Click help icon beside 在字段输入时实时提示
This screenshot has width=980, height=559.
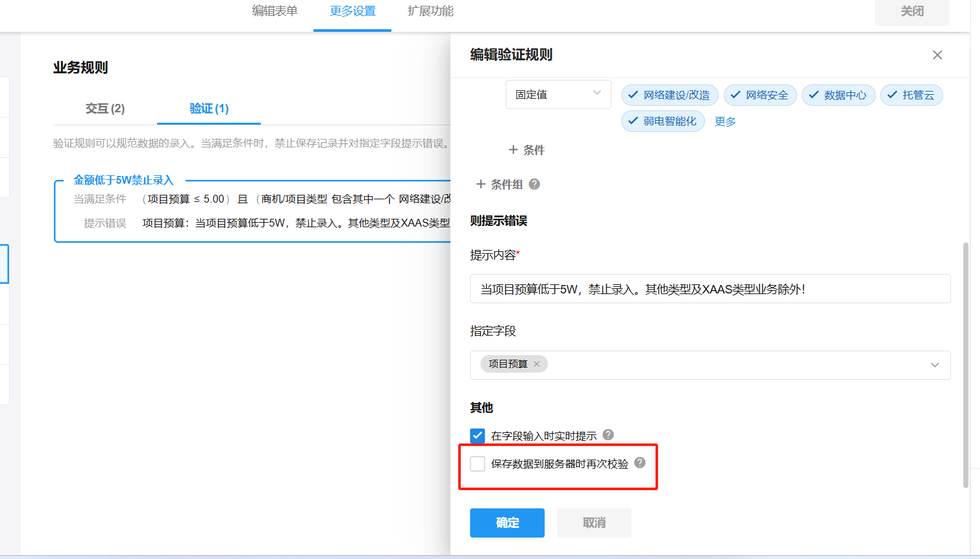pyautogui.click(x=608, y=435)
